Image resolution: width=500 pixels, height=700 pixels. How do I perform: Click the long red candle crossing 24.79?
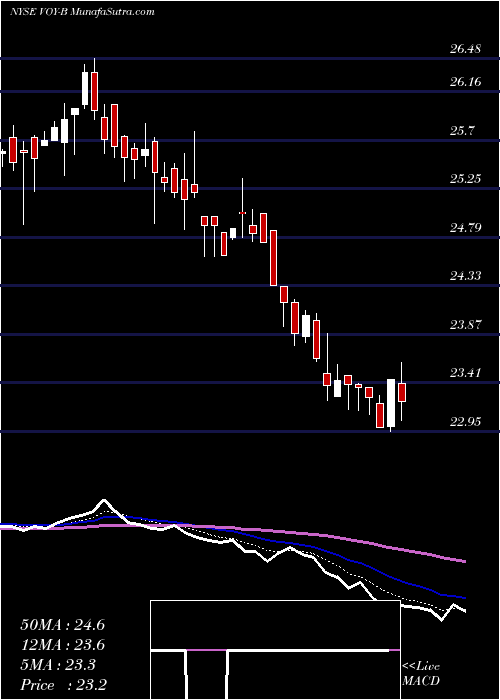click(273, 258)
